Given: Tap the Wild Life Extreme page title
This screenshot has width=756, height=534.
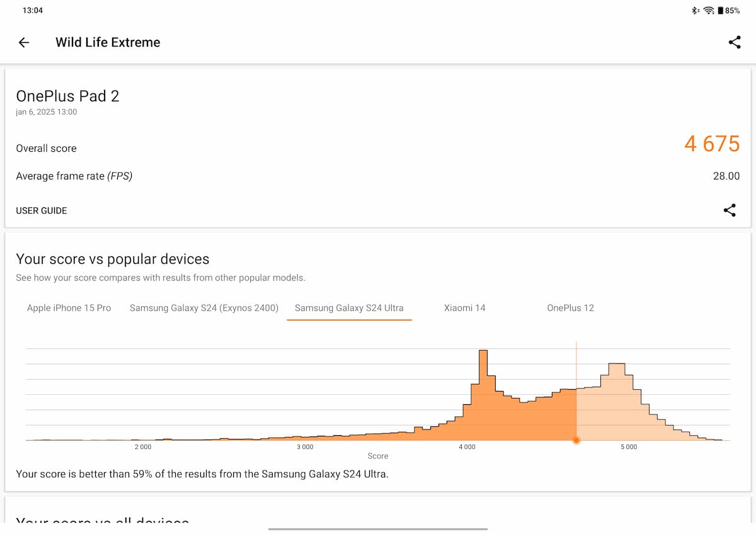Looking at the screenshot, I should point(108,42).
